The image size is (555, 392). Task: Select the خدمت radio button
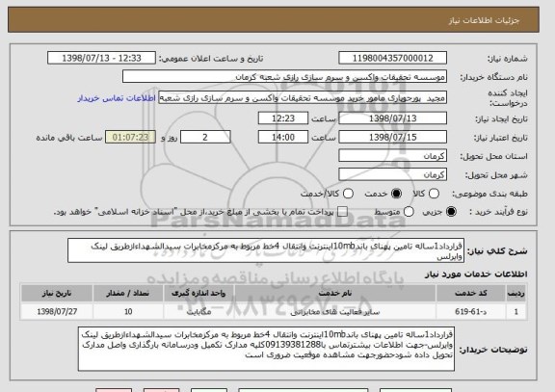pyautogui.click(x=396, y=194)
